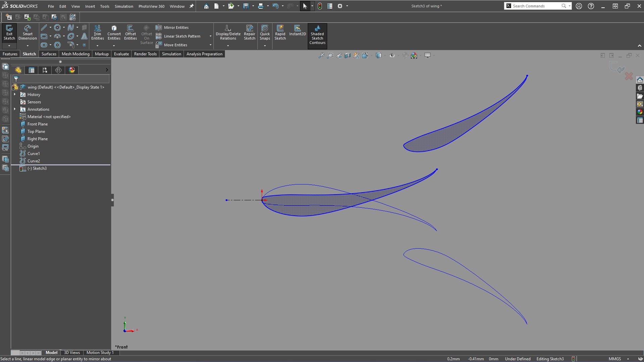Click the Zoom to Fit icon
644x362 pixels.
(321, 56)
